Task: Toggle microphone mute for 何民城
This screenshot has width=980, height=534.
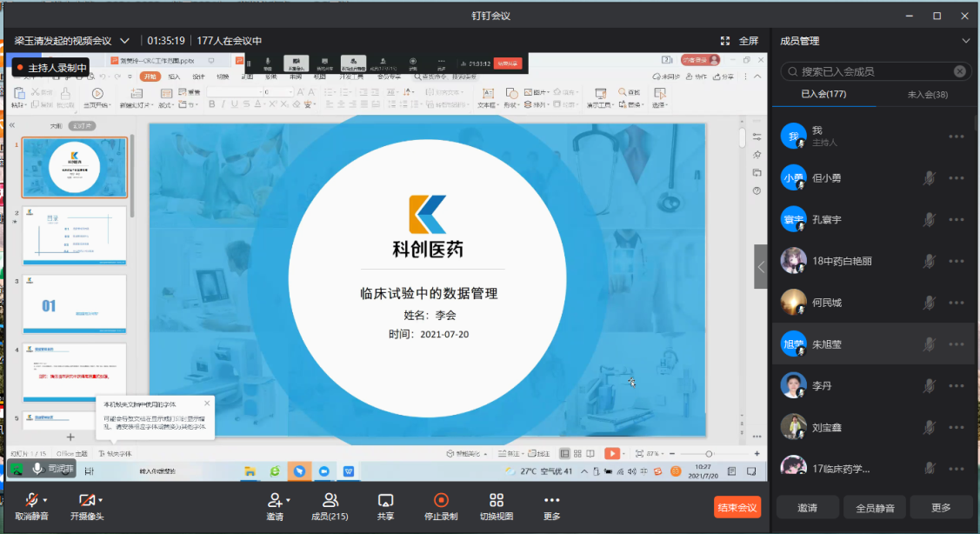Action: [930, 303]
